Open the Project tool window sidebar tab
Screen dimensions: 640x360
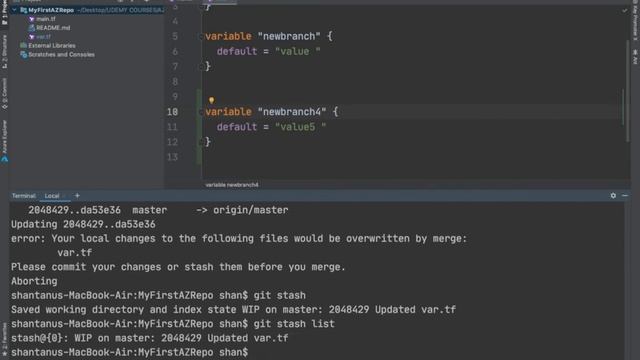4,13
